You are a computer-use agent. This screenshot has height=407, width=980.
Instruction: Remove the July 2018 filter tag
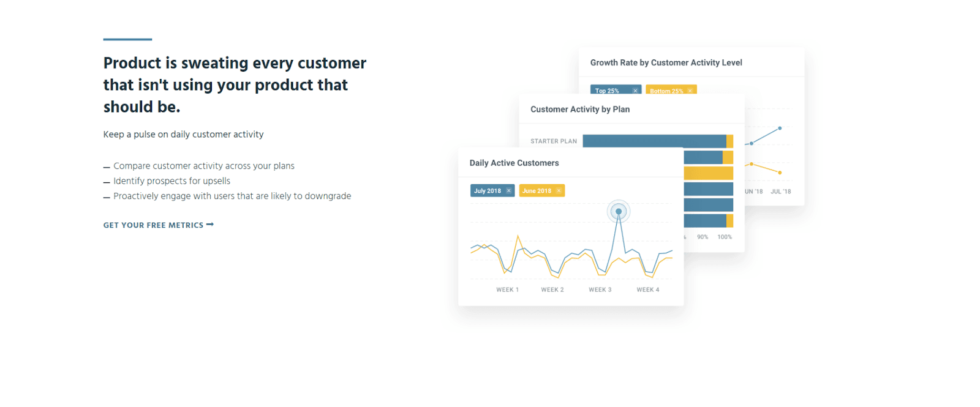(x=508, y=191)
